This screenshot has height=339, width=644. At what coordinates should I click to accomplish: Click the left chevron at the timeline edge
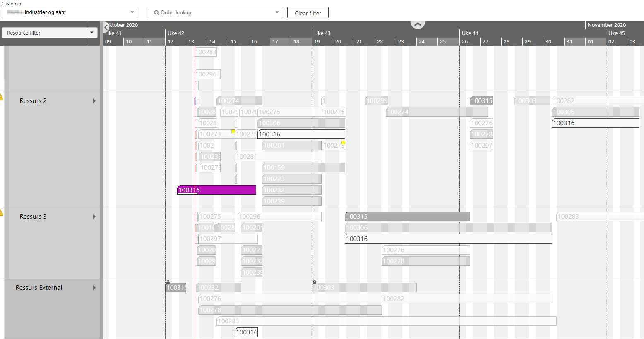point(106,27)
